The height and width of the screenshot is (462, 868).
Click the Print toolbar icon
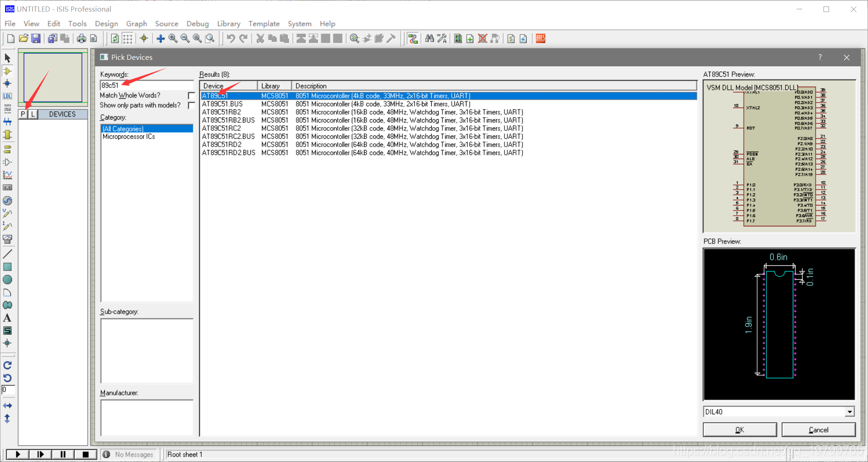81,38
